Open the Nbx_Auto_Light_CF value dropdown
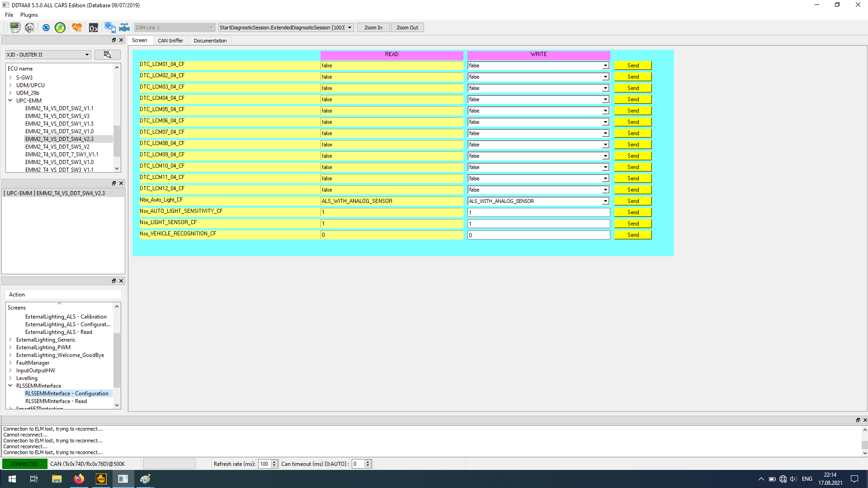This screenshot has height=488, width=868. pos(605,201)
